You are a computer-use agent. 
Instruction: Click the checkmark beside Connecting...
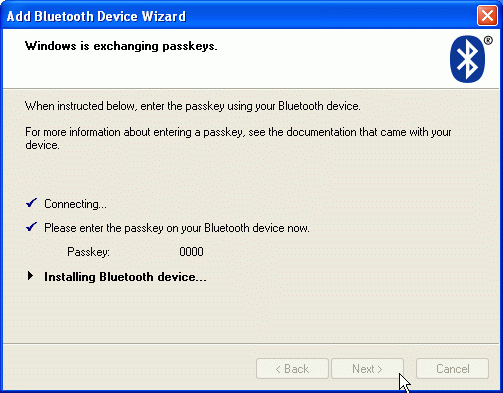tap(31, 203)
